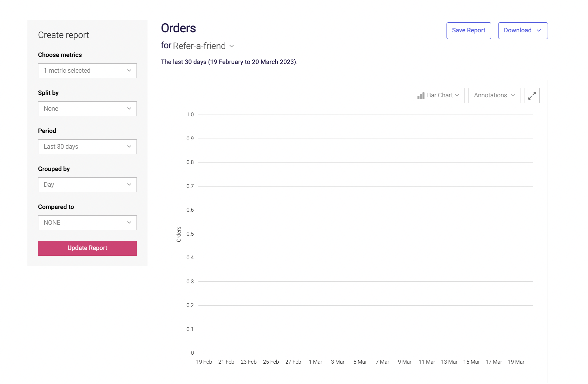Click the Update Report button
The height and width of the screenshot is (384, 588).
(87, 248)
